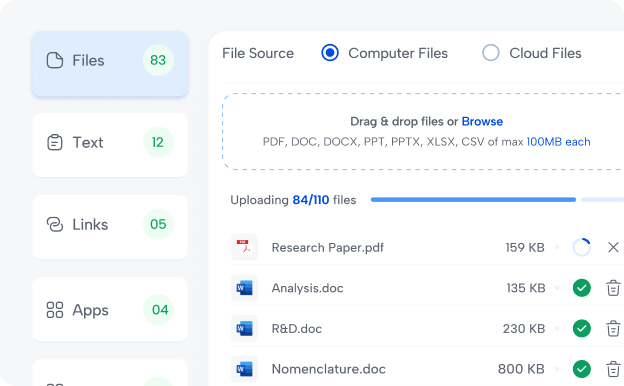Click the Files count badge 83
This screenshot has height=386, width=624.
(x=158, y=60)
